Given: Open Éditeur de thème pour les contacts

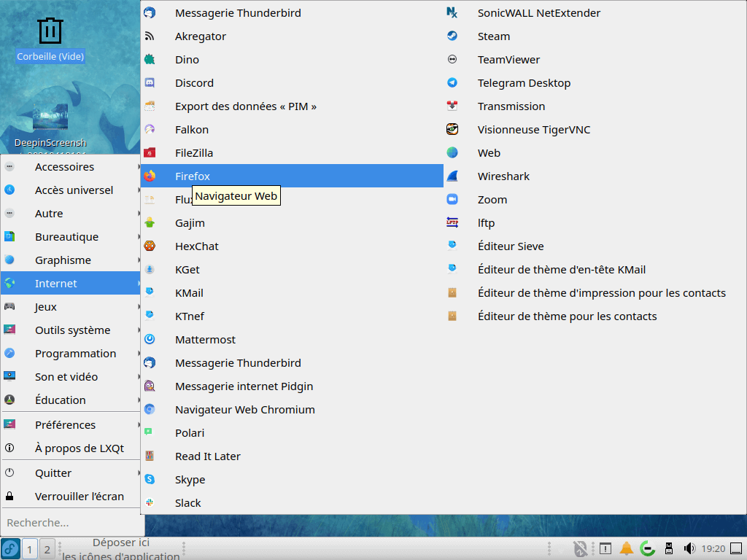Looking at the screenshot, I should pyautogui.click(x=595, y=316).
